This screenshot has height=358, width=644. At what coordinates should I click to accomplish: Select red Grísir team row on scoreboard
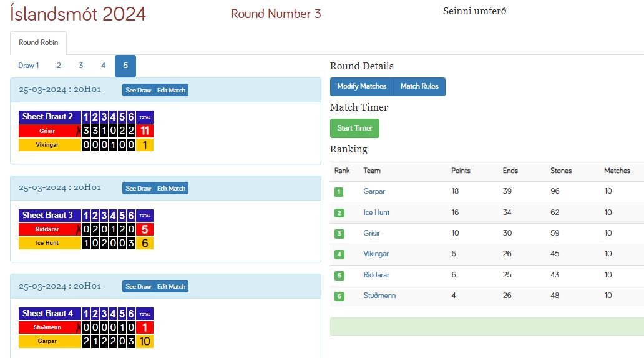point(50,131)
